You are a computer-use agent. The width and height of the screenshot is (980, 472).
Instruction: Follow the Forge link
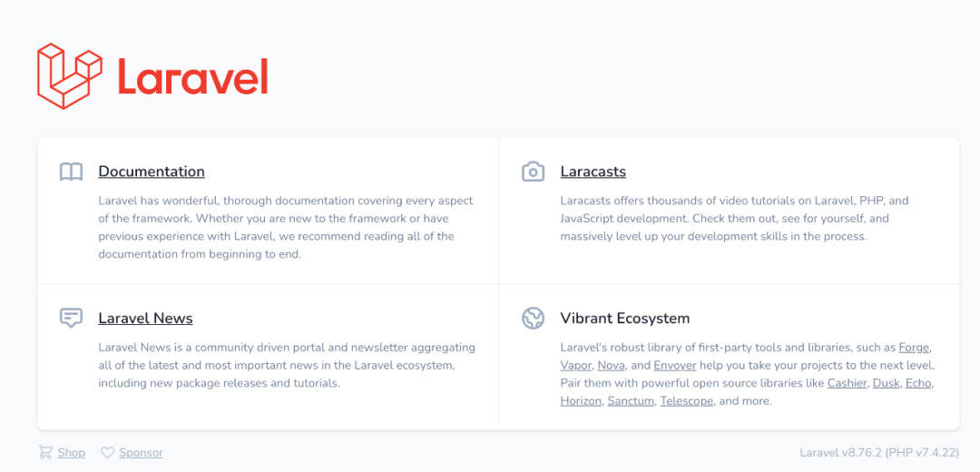click(915, 347)
